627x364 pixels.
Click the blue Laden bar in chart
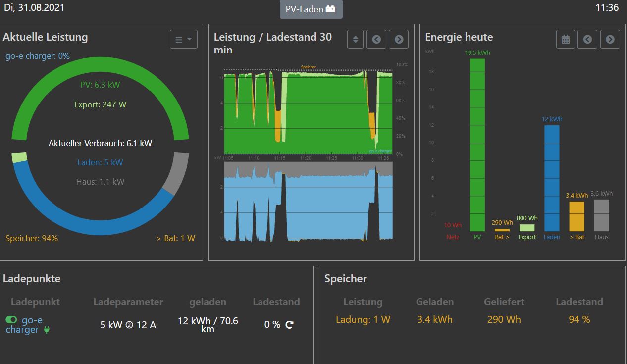pos(552,178)
